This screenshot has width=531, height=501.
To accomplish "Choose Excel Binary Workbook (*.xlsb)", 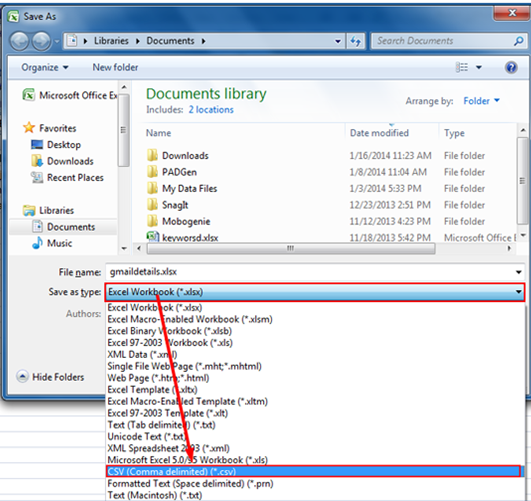I will point(315,331).
